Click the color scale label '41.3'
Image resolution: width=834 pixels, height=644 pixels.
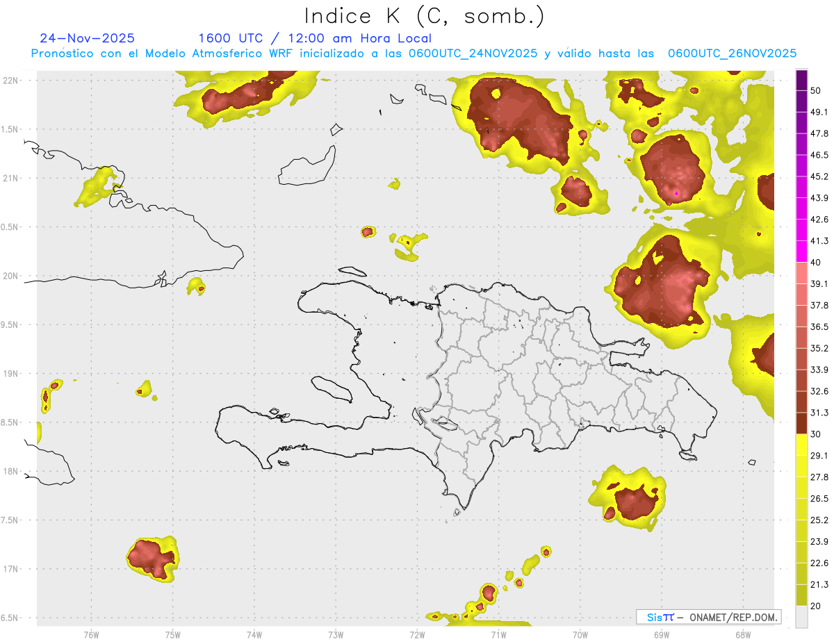click(819, 241)
